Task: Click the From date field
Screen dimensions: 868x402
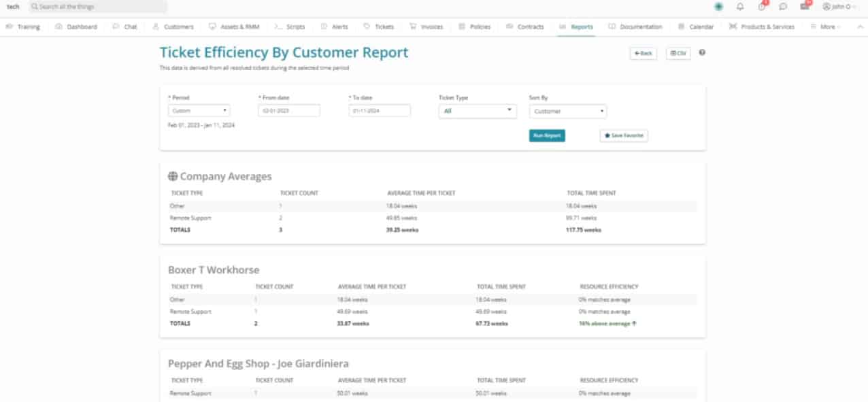Action: tap(289, 110)
